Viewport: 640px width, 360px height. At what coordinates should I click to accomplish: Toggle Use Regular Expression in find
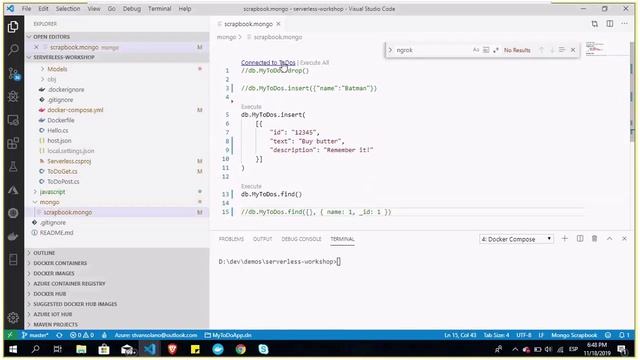pyautogui.click(x=496, y=50)
